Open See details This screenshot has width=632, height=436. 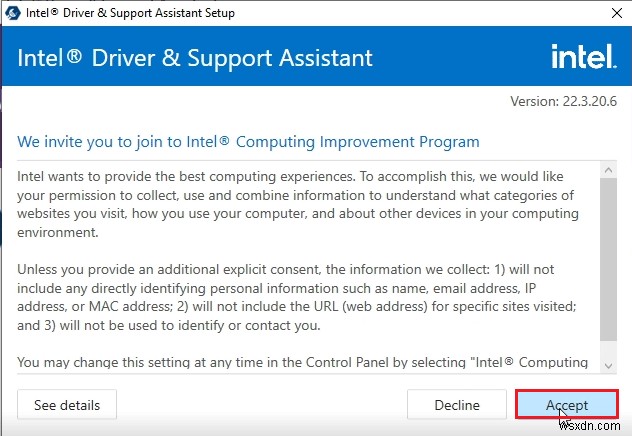(67, 405)
